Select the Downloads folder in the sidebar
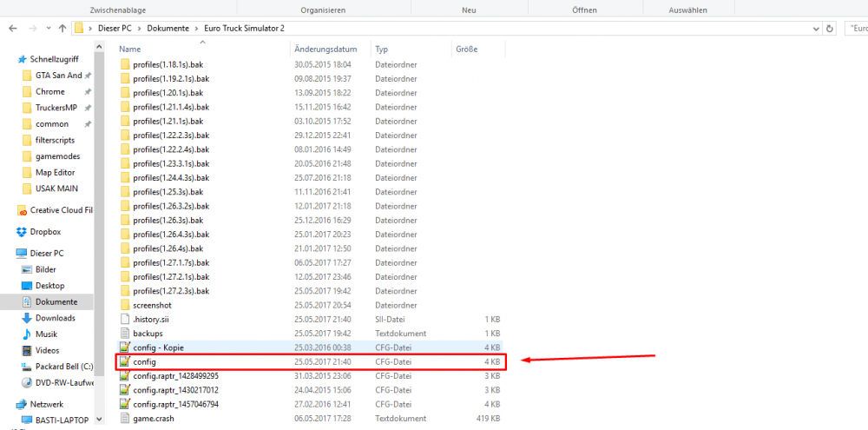 (55, 318)
